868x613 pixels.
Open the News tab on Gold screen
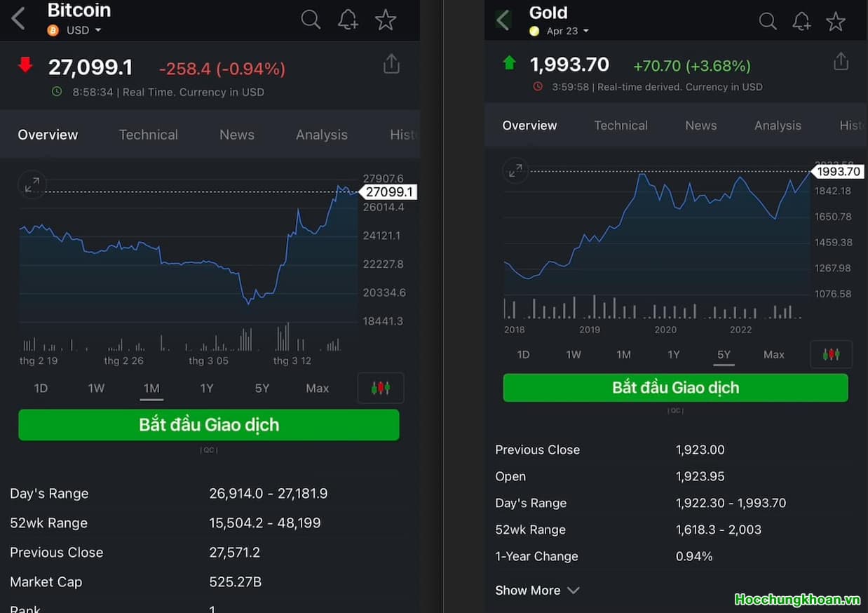tap(700, 126)
